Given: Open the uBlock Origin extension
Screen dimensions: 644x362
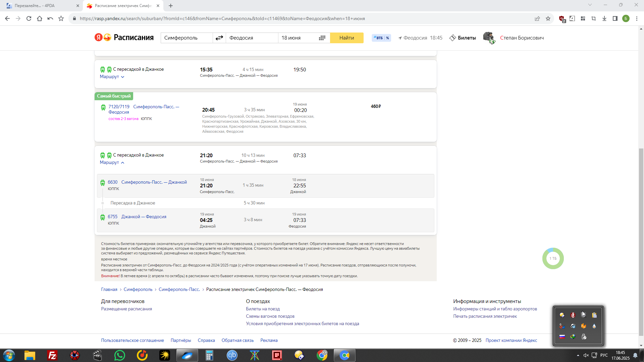Looking at the screenshot, I should [562, 19].
